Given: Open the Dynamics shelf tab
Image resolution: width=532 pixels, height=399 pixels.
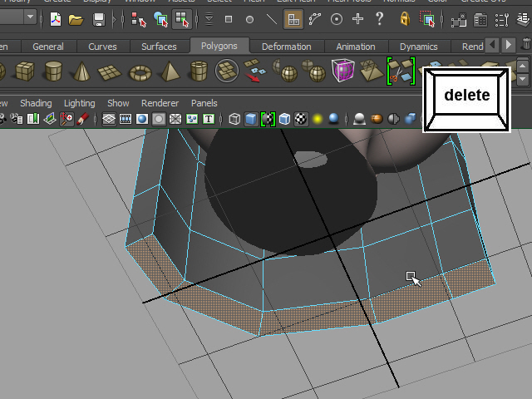Looking at the screenshot, I should tap(418, 47).
